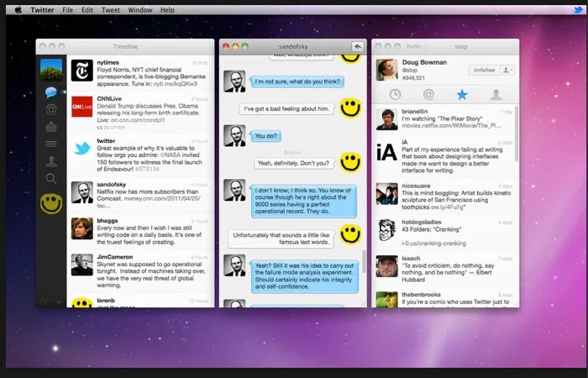This screenshot has height=378, width=588.
Task: Click the reply arrow button in sandofsky window
Action: click(358, 46)
